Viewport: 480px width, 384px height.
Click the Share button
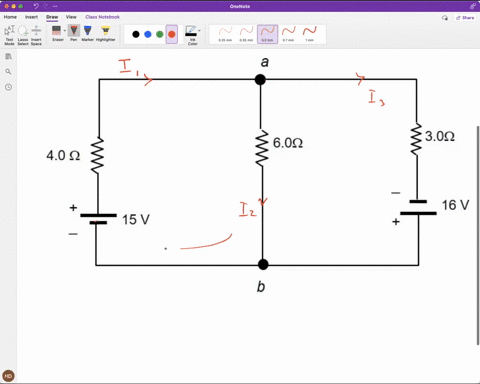[465, 18]
